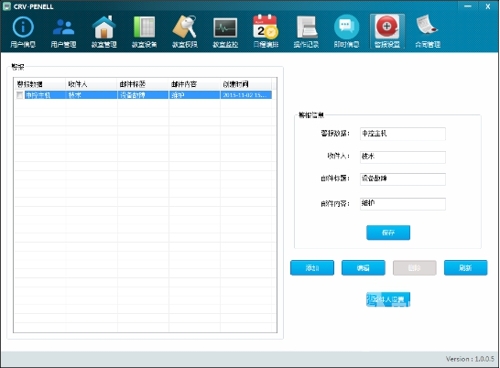Click the 邮件标题 column header
The width and height of the screenshot is (500, 368).
143,84
